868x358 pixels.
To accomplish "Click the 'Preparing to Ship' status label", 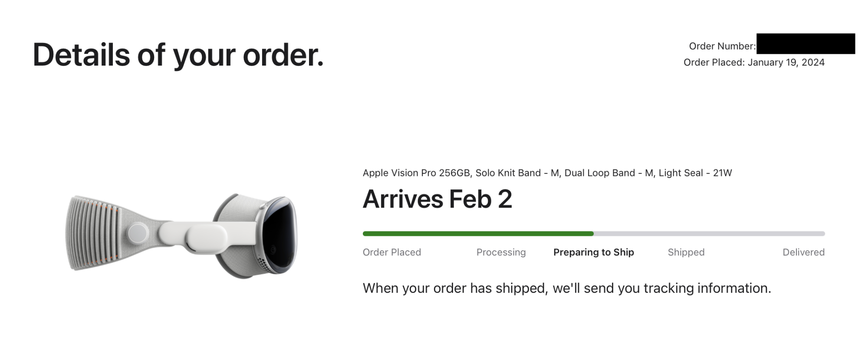I will click(594, 252).
